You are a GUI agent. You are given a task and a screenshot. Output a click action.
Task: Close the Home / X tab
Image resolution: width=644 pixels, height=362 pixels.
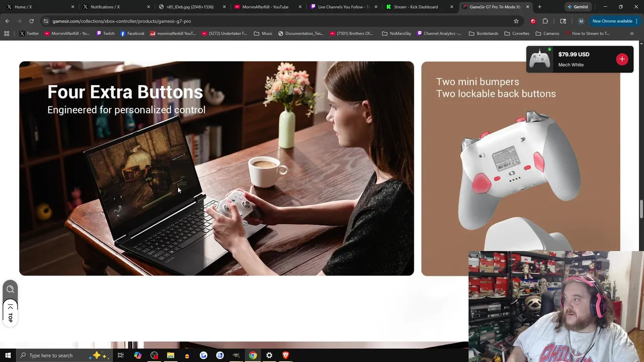(72, 7)
